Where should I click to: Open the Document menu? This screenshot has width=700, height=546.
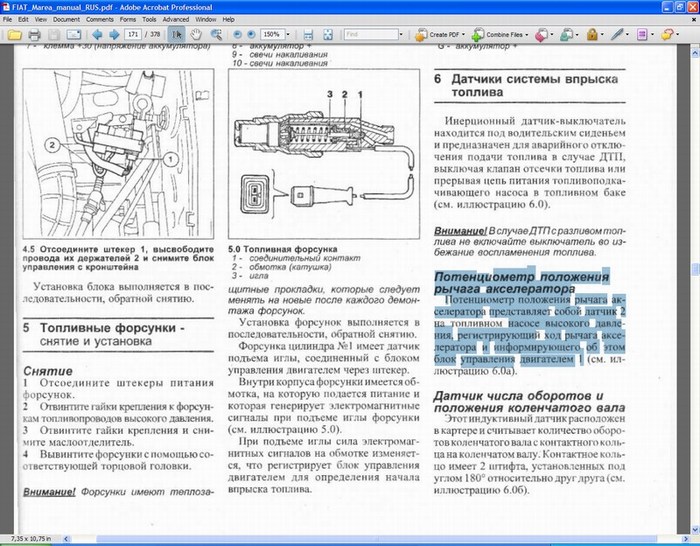[66, 19]
